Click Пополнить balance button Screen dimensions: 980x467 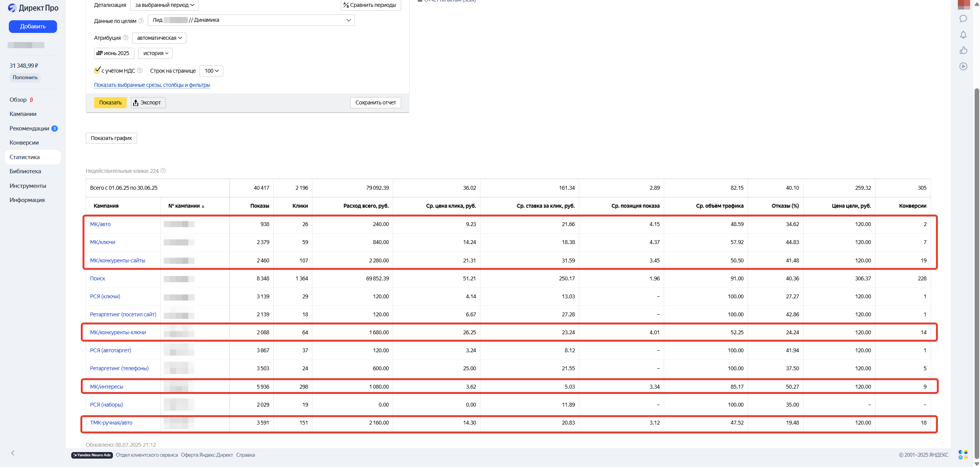pos(25,78)
